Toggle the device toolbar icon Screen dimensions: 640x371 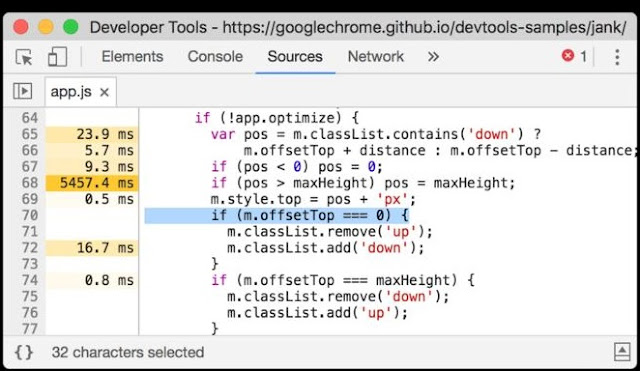[x=57, y=57]
